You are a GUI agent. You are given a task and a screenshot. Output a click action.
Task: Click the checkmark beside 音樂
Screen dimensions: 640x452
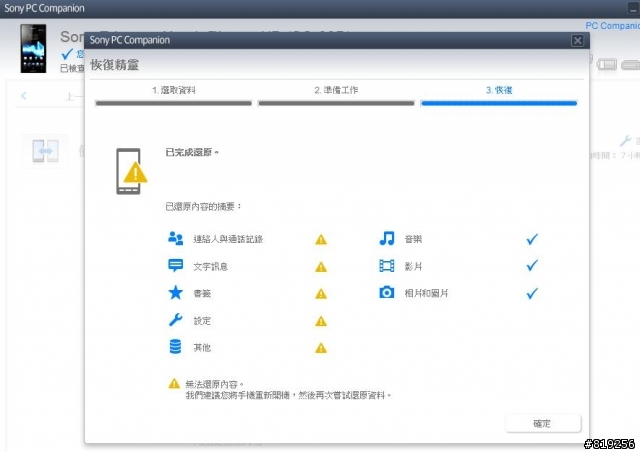(532, 239)
